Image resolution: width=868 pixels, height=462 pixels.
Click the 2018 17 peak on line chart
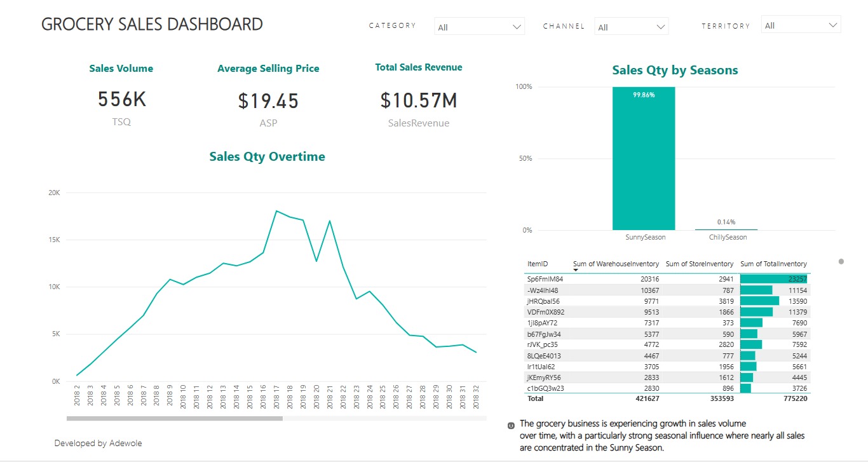(276, 211)
